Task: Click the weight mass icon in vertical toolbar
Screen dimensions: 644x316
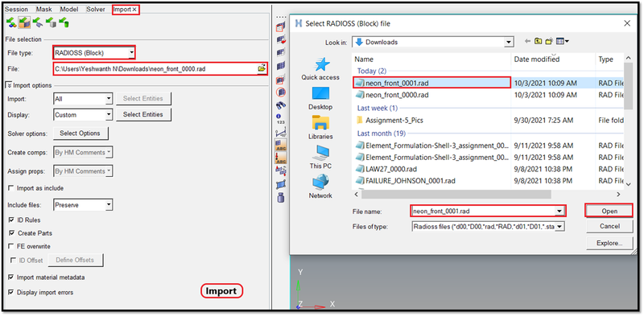Action: click(x=281, y=197)
